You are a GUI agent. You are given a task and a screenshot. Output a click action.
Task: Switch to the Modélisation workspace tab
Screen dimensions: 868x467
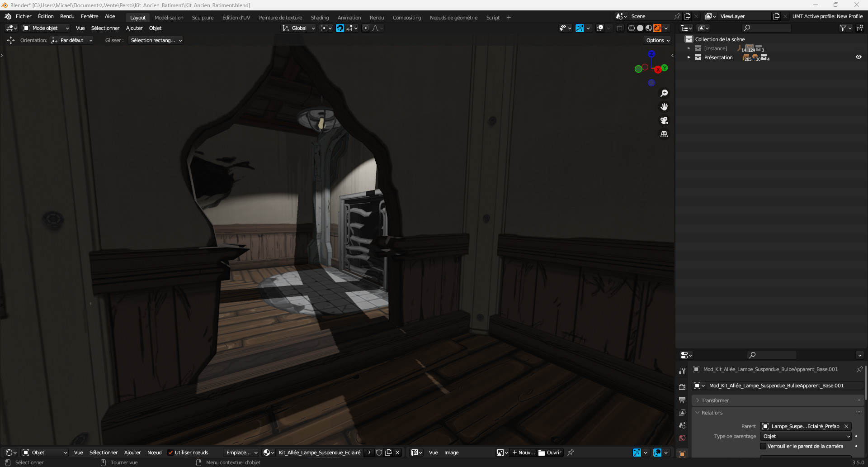169,18
